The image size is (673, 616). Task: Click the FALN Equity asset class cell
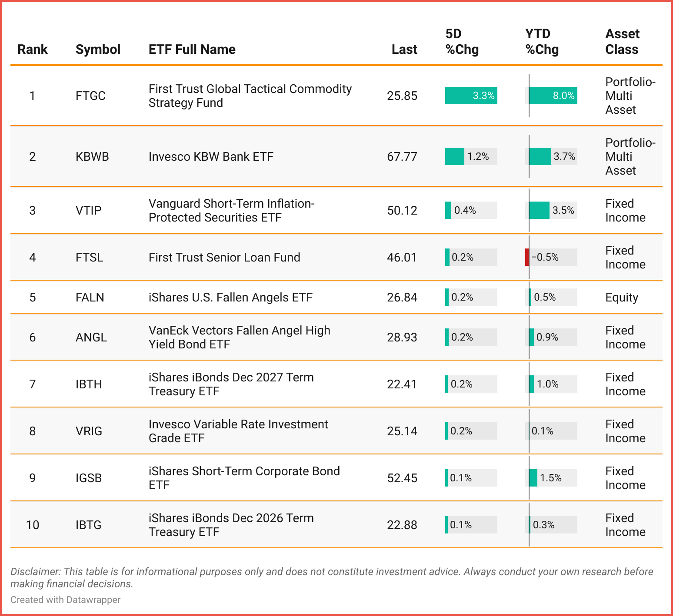622,298
